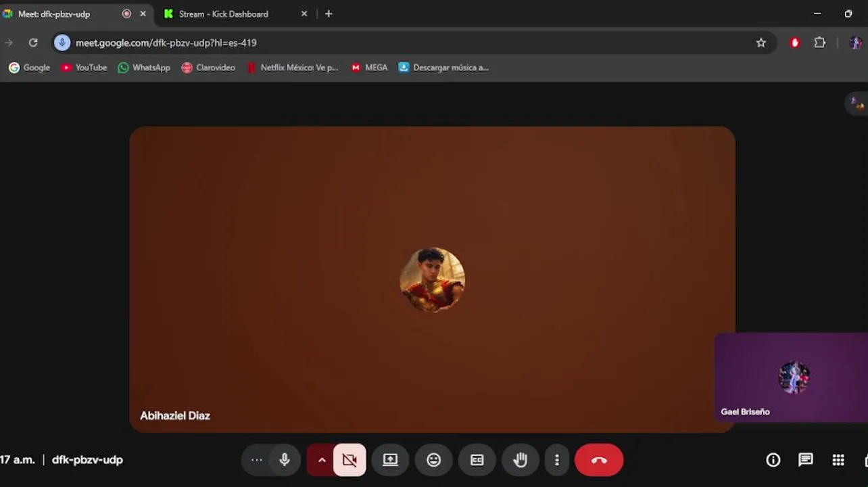
Task: Open a new browser tab
Action: (329, 14)
